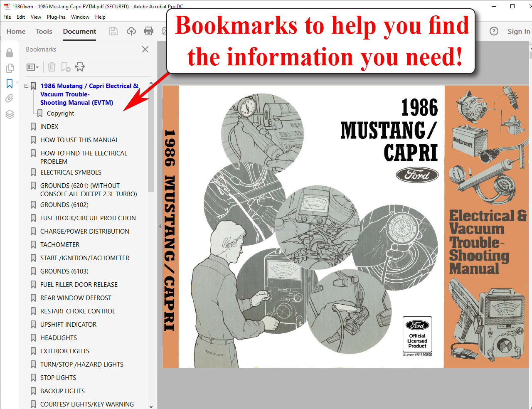Open the Page Thumbnails panel icon
This screenshot has width=532, height=409.
pos(10,68)
